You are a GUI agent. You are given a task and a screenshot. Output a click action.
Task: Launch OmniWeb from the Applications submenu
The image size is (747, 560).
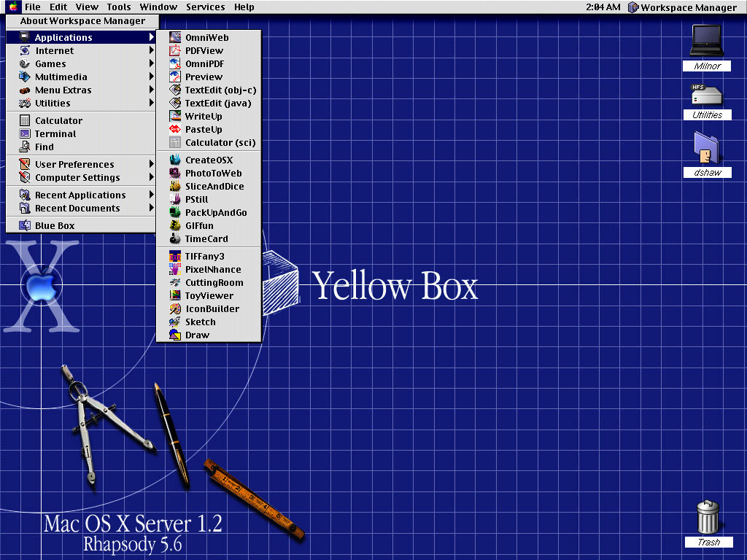206,37
